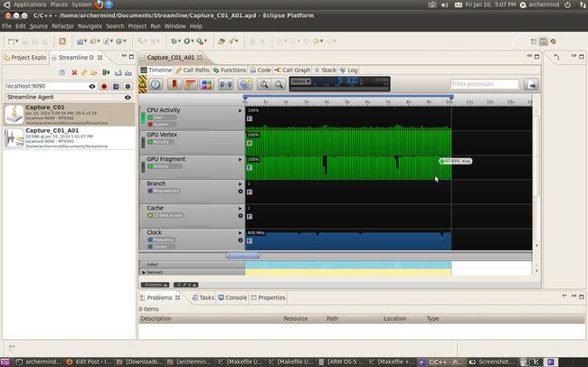Click the left marker handle at 0s on the ruler
The width and height of the screenshot is (588, 367).
tap(245, 98)
